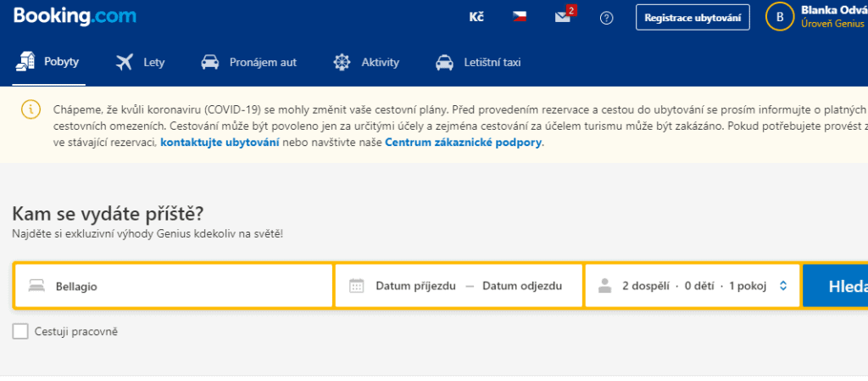This screenshot has width=868, height=381.
Task: Switch to the Lety tab
Action: click(x=140, y=63)
